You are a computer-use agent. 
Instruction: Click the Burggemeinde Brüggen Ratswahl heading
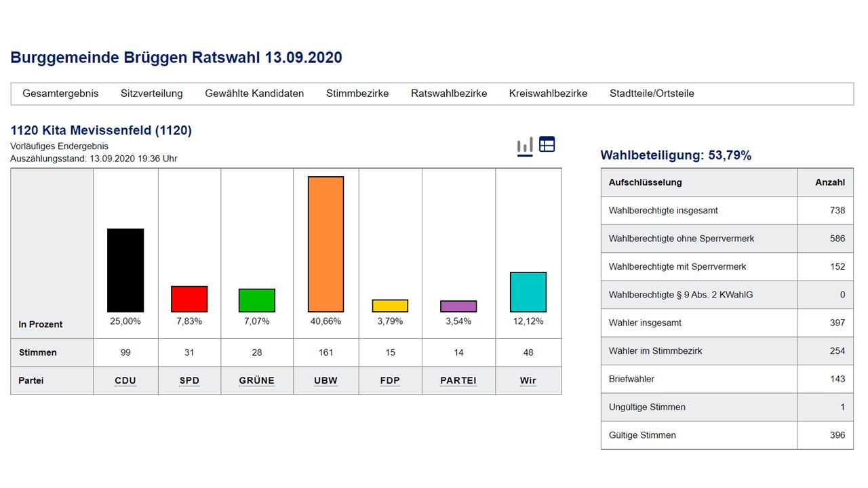click(176, 58)
